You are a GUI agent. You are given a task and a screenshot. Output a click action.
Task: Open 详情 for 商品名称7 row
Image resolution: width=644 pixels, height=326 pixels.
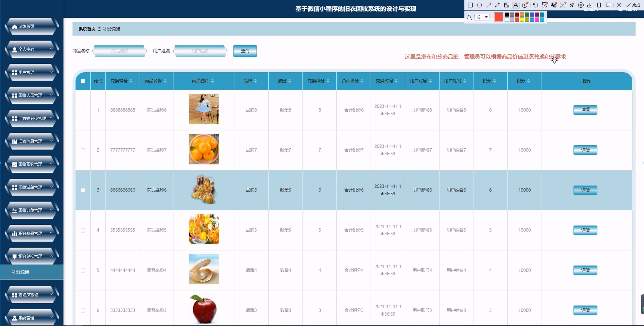(x=585, y=150)
